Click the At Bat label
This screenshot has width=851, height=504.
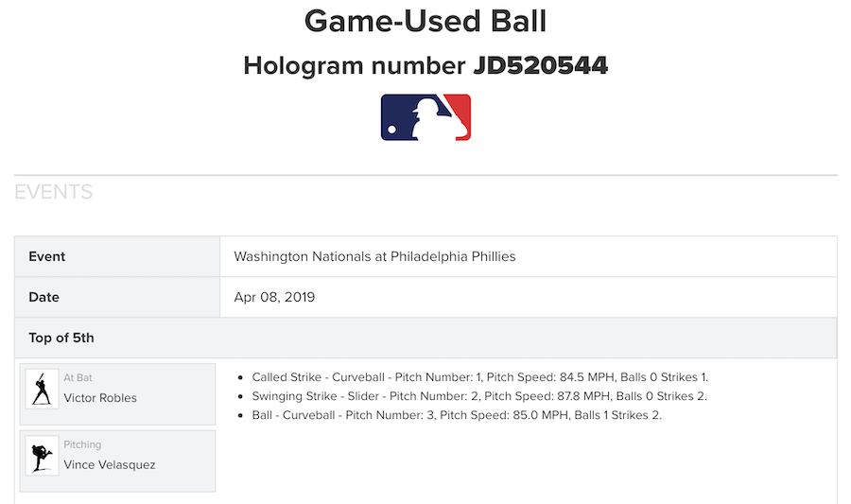point(78,378)
